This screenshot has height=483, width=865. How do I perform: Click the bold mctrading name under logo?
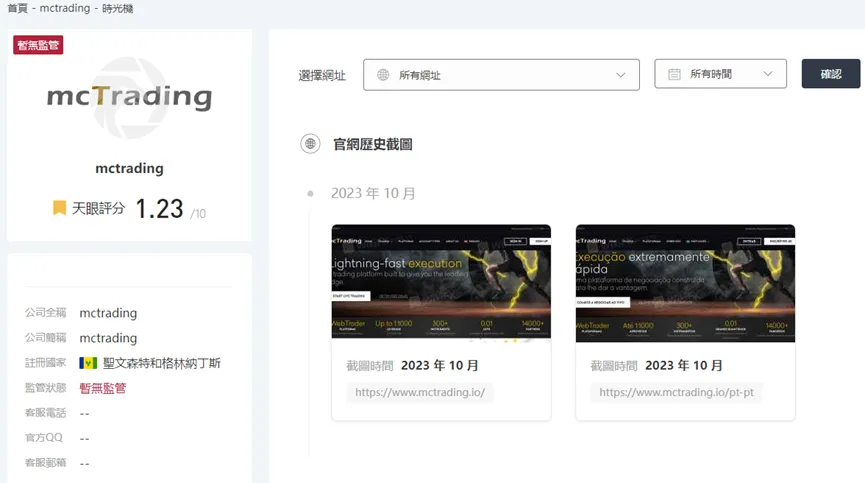tap(129, 168)
